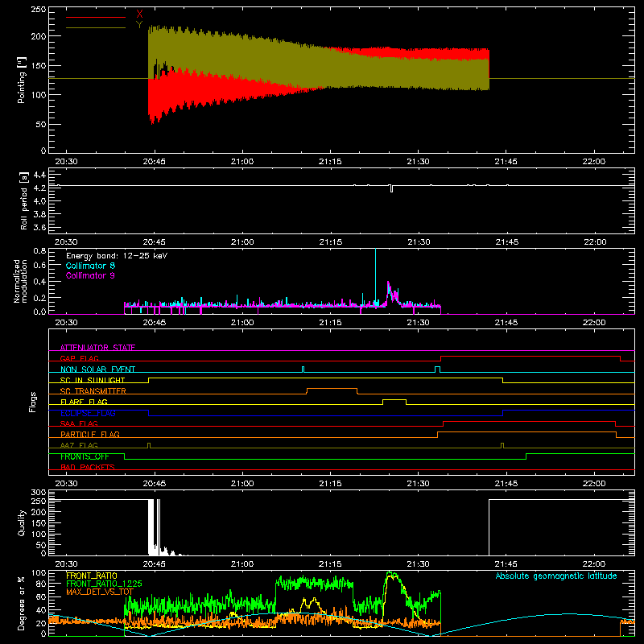
Task: Select the red legend line for X
Action: coord(96,17)
